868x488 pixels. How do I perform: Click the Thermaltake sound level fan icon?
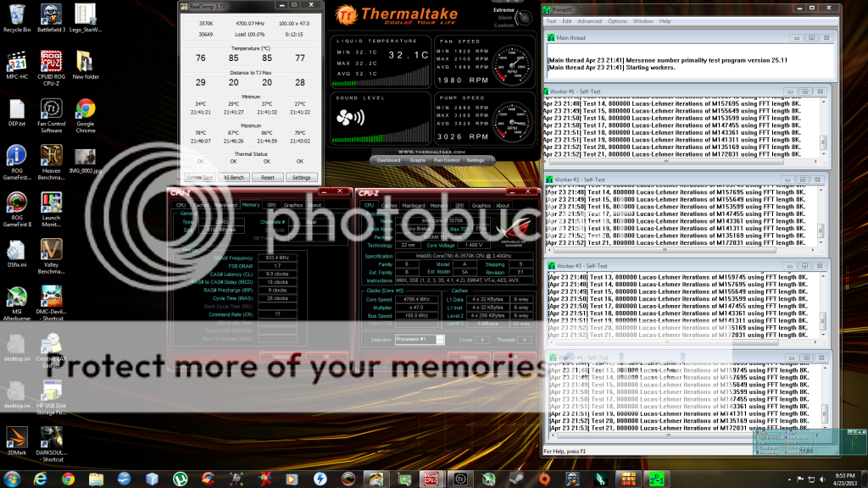pos(350,117)
